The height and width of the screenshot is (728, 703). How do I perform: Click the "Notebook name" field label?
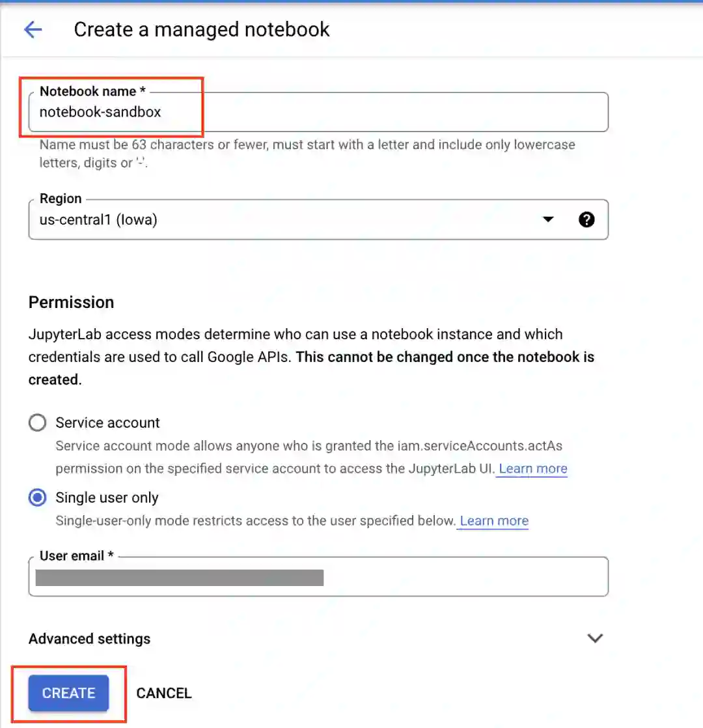tap(92, 92)
